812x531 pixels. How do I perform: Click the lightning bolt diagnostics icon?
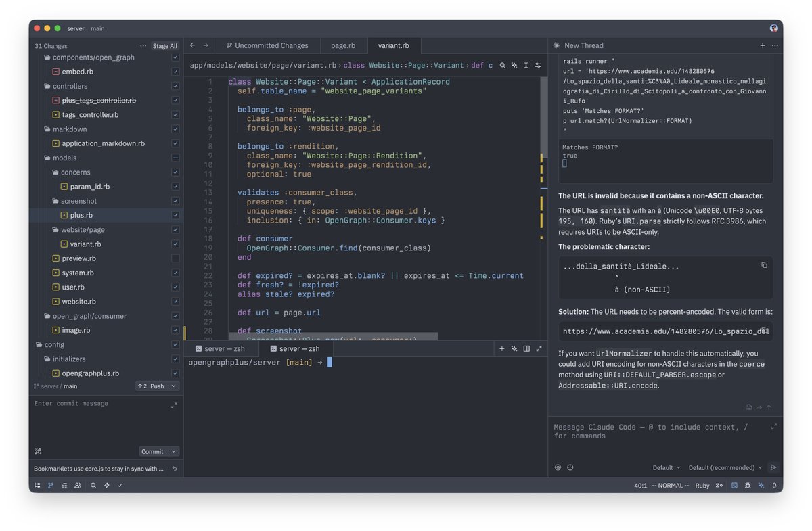click(107, 485)
